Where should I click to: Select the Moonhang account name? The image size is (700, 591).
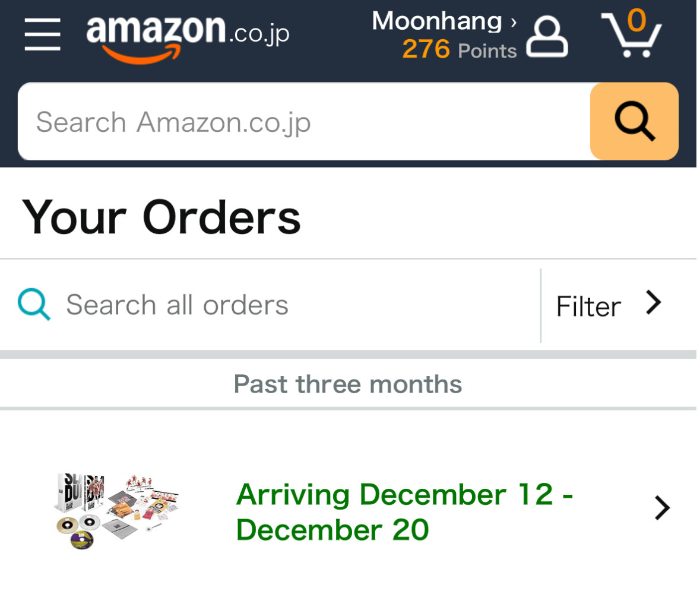point(436,21)
